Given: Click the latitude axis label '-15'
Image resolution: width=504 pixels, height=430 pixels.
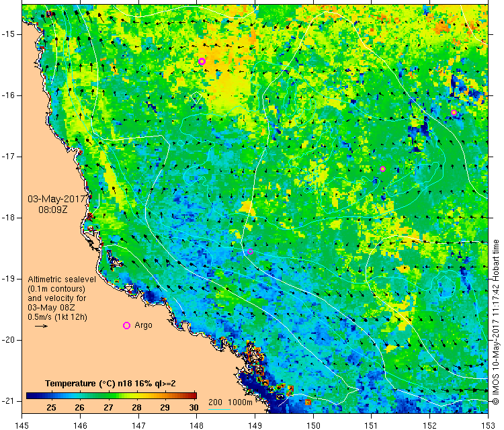Looking at the screenshot, I should (7, 34).
